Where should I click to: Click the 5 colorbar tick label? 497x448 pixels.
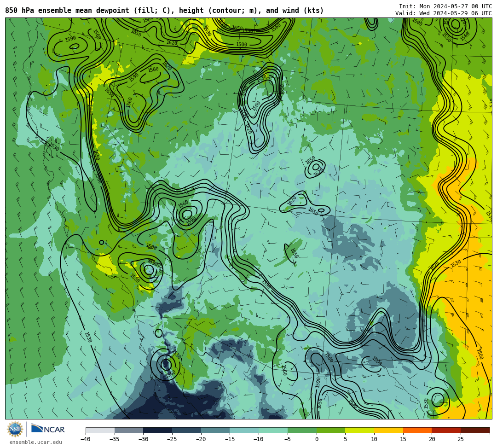[346, 439]
